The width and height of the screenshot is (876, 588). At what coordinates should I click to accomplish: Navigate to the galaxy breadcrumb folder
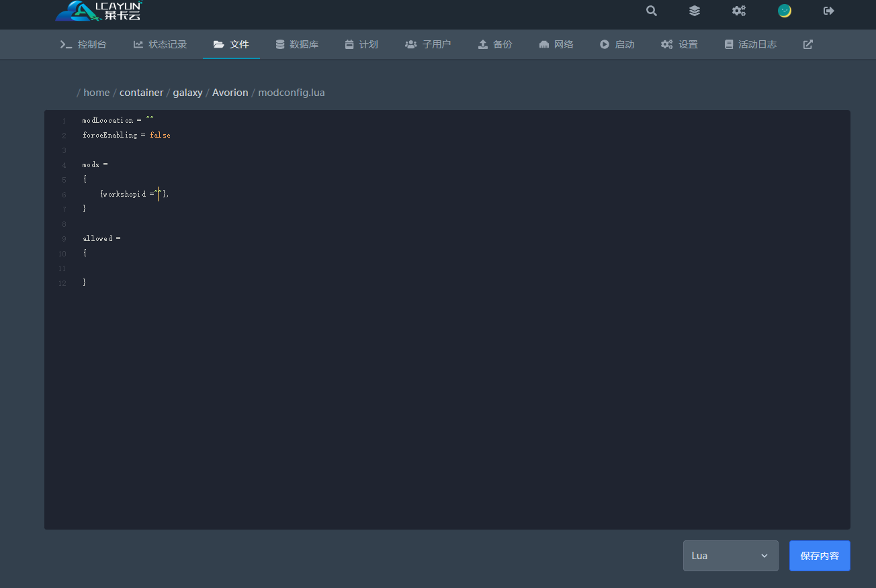click(x=187, y=93)
